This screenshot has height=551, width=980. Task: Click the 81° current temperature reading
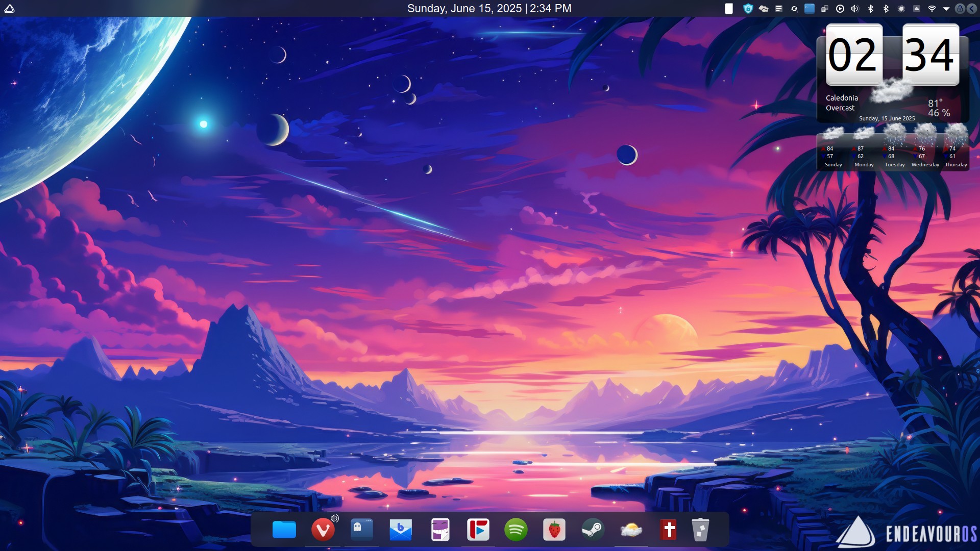tap(935, 103)
